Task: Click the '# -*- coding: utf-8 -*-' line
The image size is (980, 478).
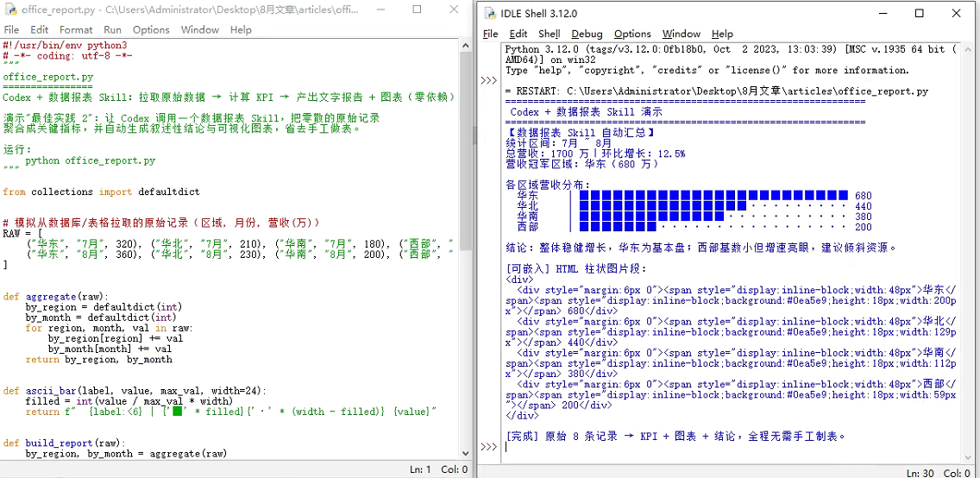Action: click(67, 55)
